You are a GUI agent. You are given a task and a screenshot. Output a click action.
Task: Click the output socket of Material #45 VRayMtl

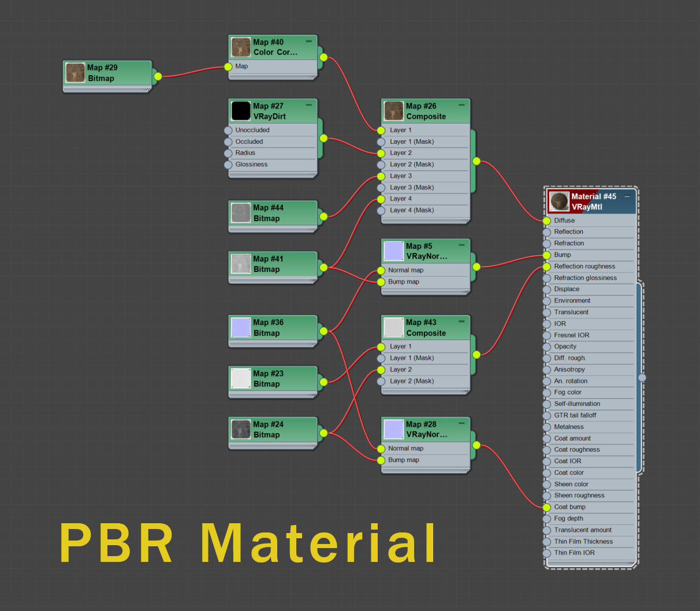pos(642,377)
